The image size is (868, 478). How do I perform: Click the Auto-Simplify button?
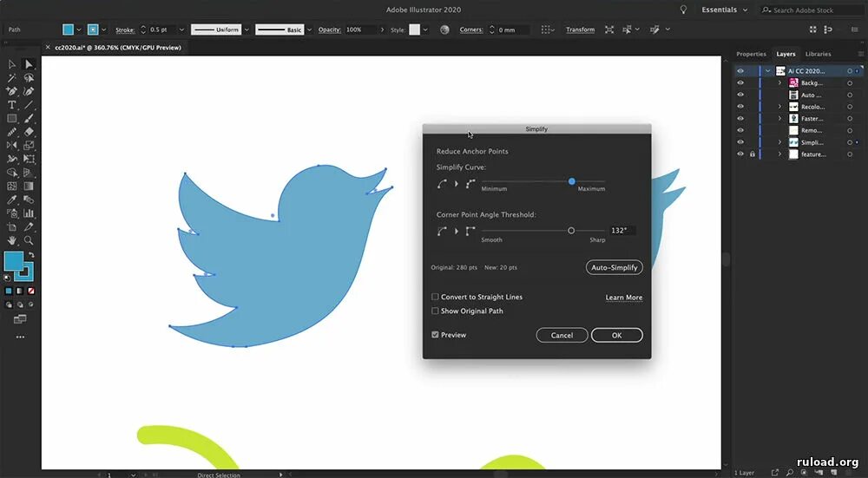[x=614, y=267]
